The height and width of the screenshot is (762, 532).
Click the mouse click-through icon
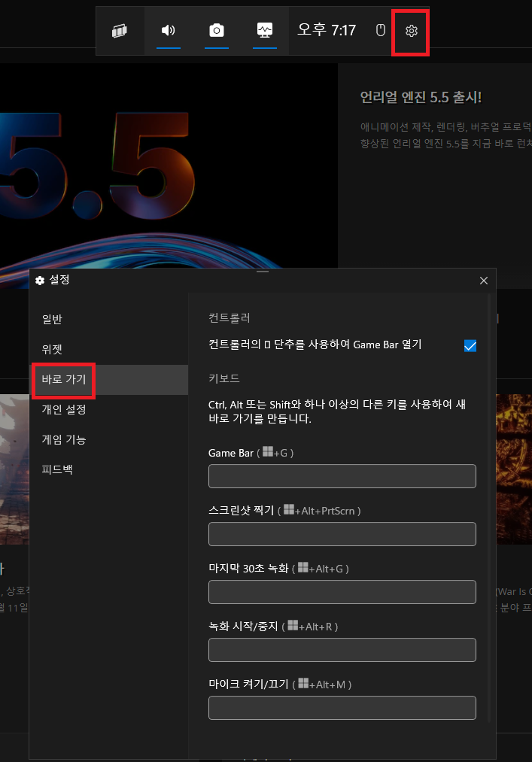(x=381, y=31)
